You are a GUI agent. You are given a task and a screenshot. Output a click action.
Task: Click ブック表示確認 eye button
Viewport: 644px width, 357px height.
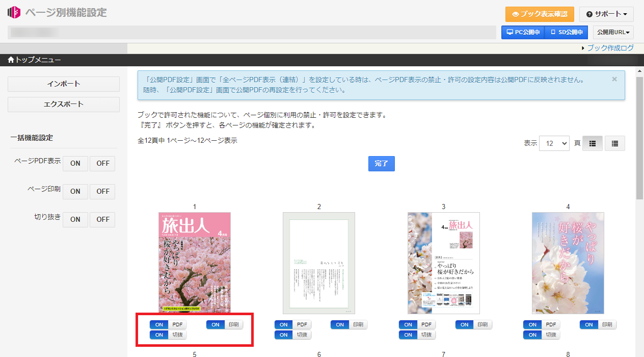click(x=540, y=14)
